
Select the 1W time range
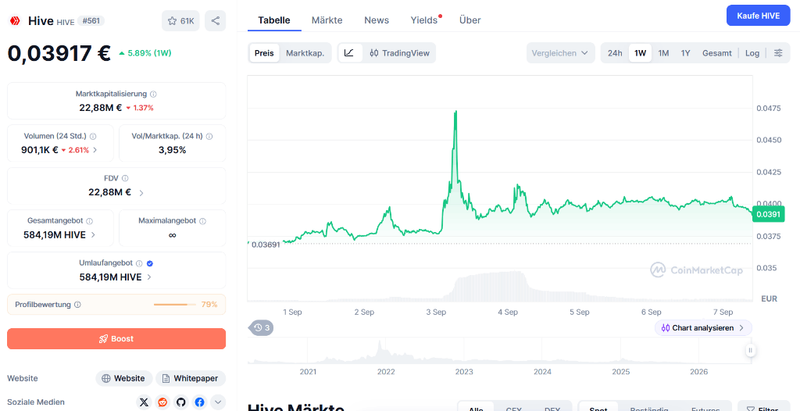pyautogui.click(x=640, y=53)
